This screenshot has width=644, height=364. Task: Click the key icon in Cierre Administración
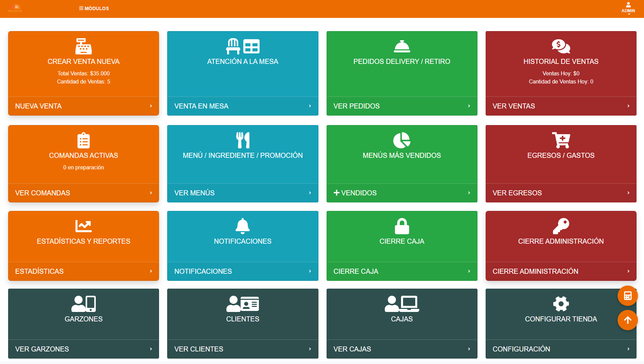pyautogui.click(x=561, y=226)
